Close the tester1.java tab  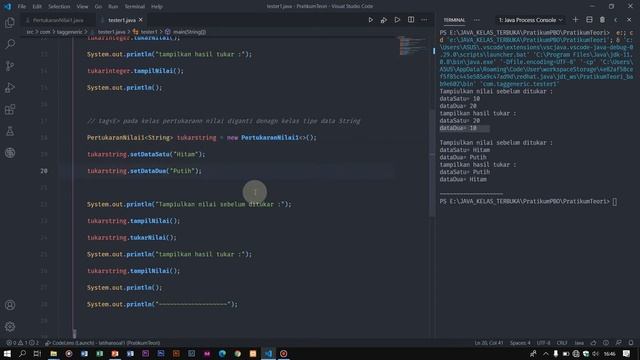point(141,20)
